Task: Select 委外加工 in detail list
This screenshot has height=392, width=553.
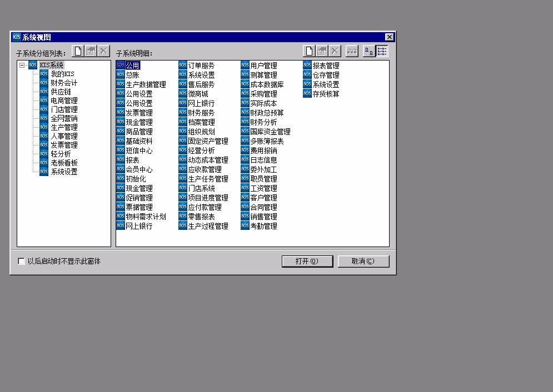Action: tap(263, 169)
